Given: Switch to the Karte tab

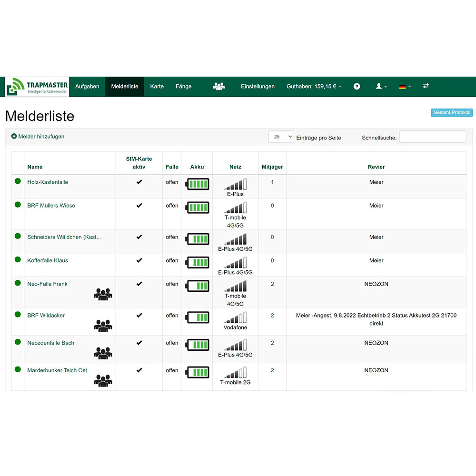Looking at the screenshot, I should [x=157, y=87].
